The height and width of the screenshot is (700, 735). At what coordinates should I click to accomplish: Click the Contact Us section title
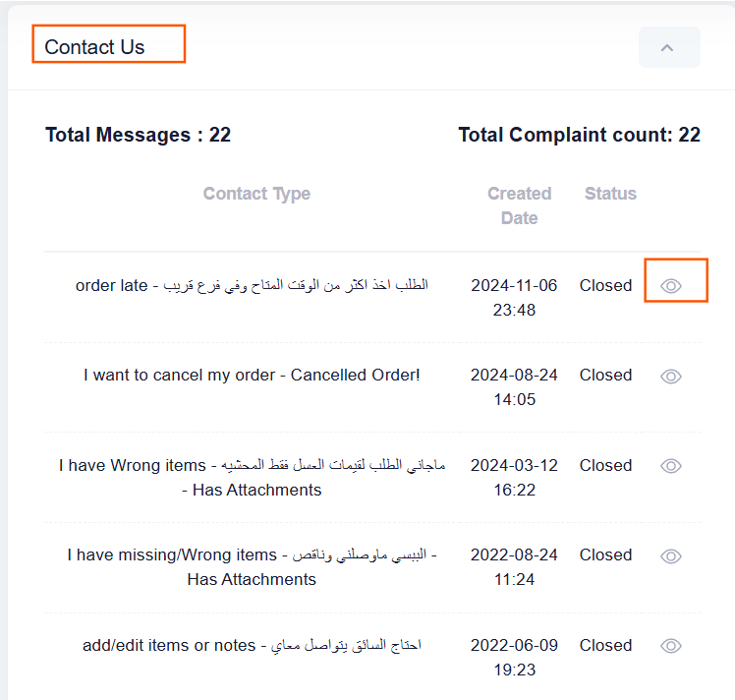click(x=94, y=47)
